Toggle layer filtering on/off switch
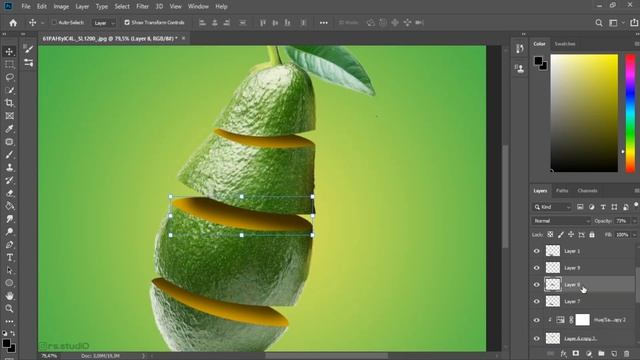The width and height of the screenshot is (640, 360). [636, 204]
